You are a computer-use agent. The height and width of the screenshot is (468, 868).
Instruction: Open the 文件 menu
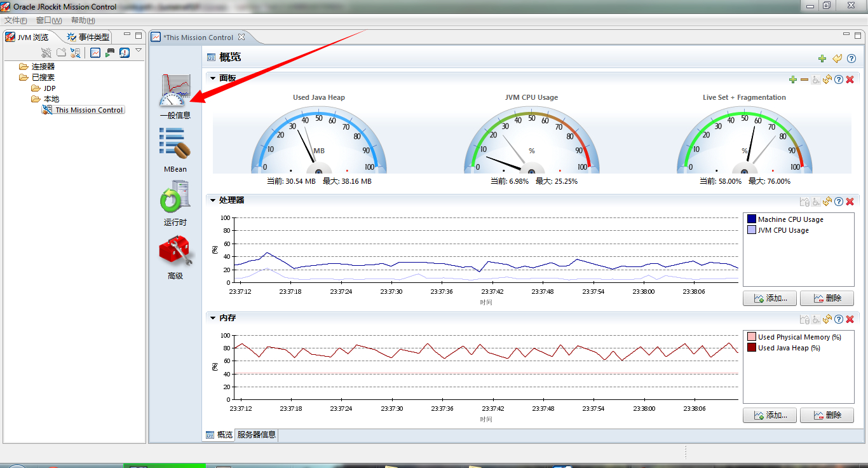16,20
